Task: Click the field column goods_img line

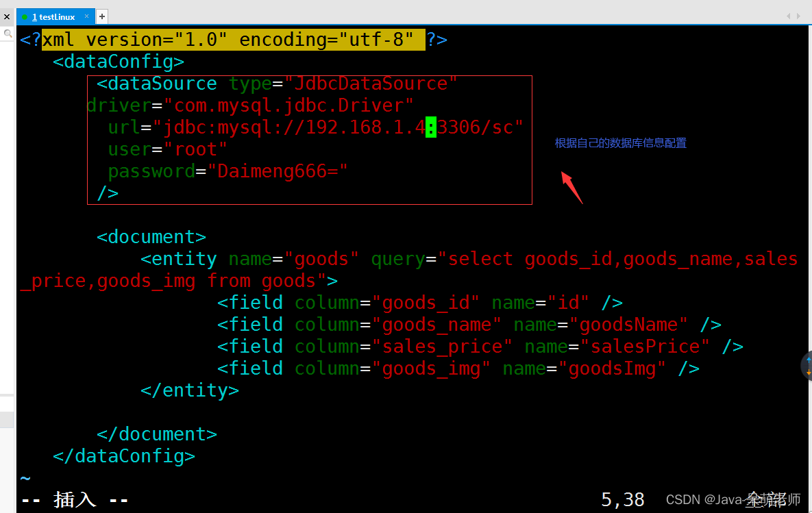Action: 458,368
